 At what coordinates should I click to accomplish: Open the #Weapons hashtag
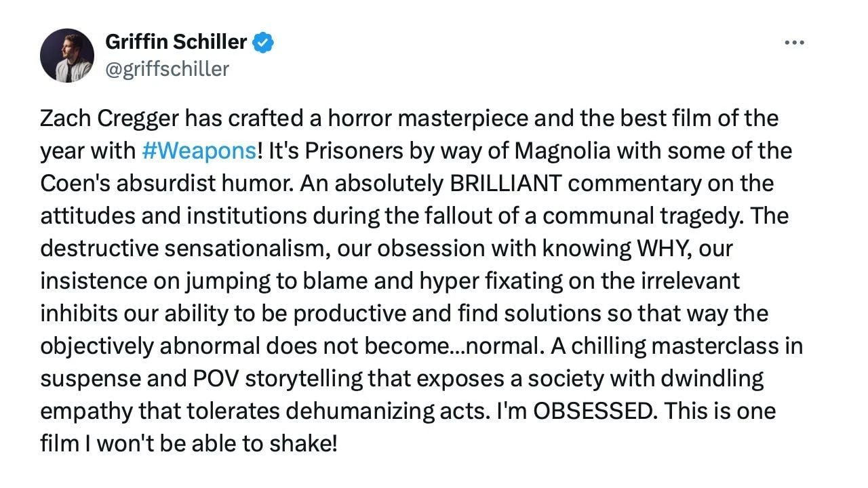tap(199, 151)
